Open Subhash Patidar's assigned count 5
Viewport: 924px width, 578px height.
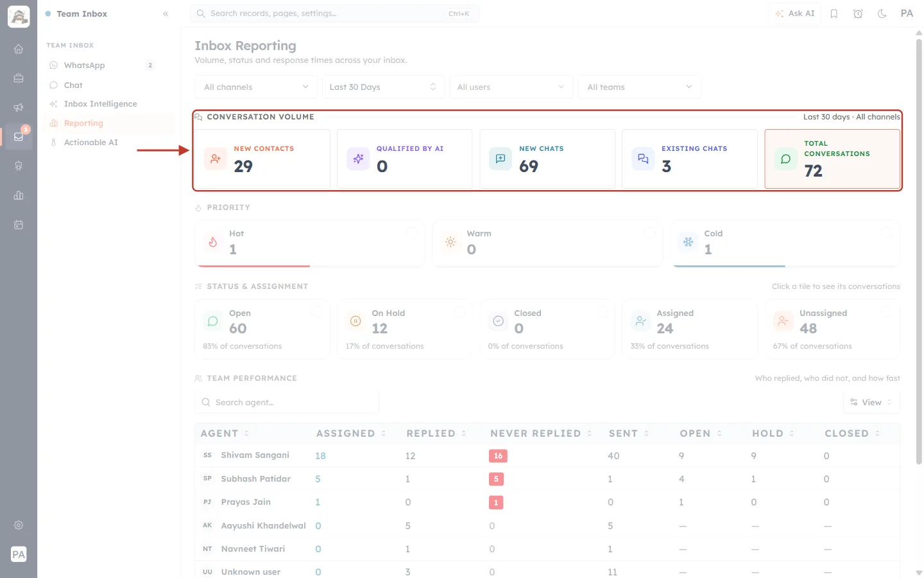pyautogui.click(x=318, y=479)
